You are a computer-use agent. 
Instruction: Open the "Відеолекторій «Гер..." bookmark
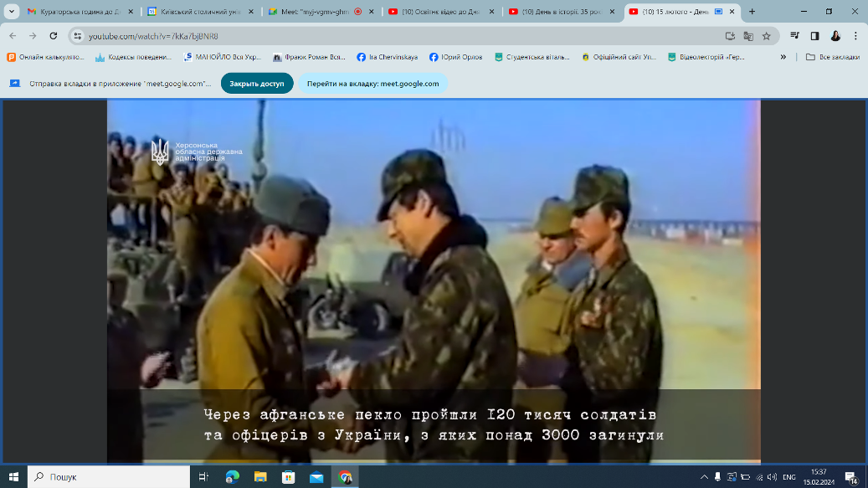tap(706, 57)
